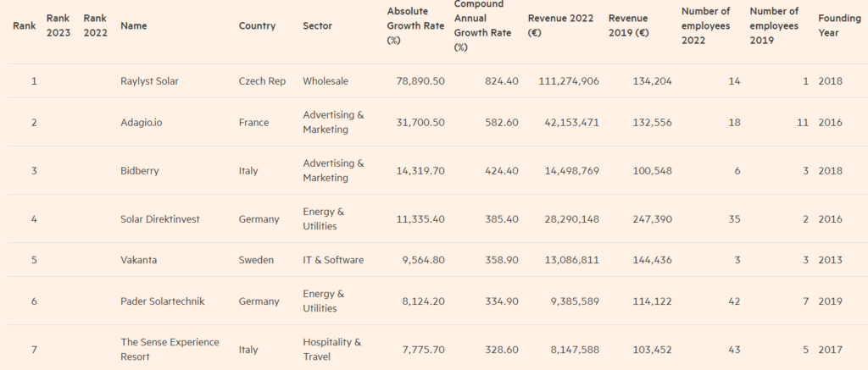Image resolution: width=868 pixels, height=370 pixels.
Task: Sort by Absolute Growth Rate header
Action: click(414, 25)
